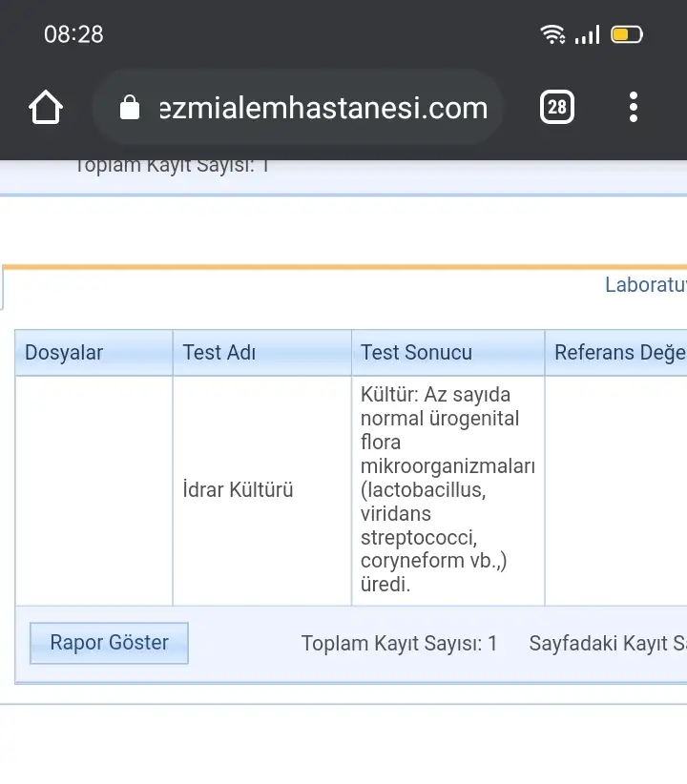Click the Test Sonucu column header

[x=448, y=353]
